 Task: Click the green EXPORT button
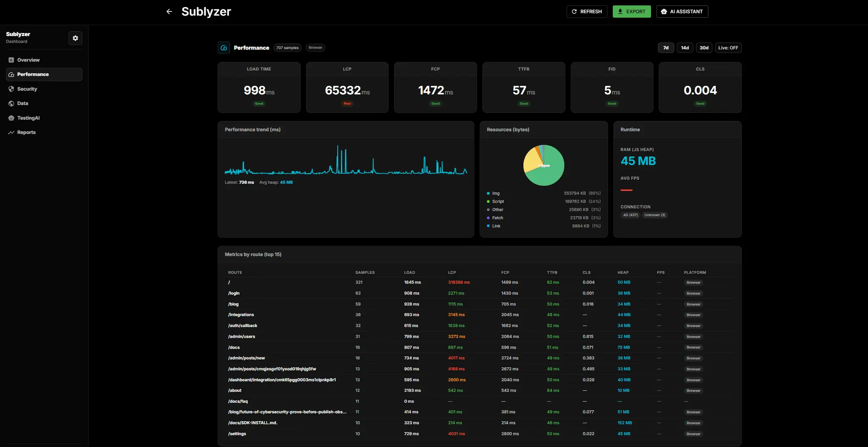[x=632, y=11]
